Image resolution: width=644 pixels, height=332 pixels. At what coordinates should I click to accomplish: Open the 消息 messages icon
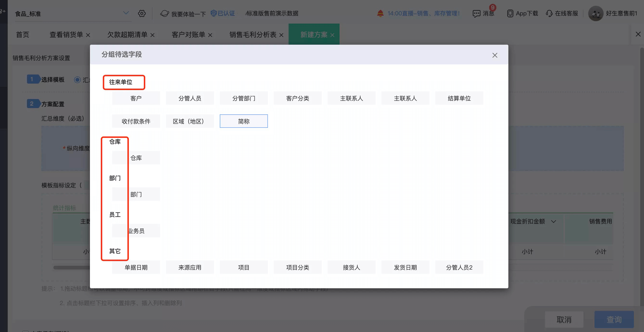(x=476, y=13)
